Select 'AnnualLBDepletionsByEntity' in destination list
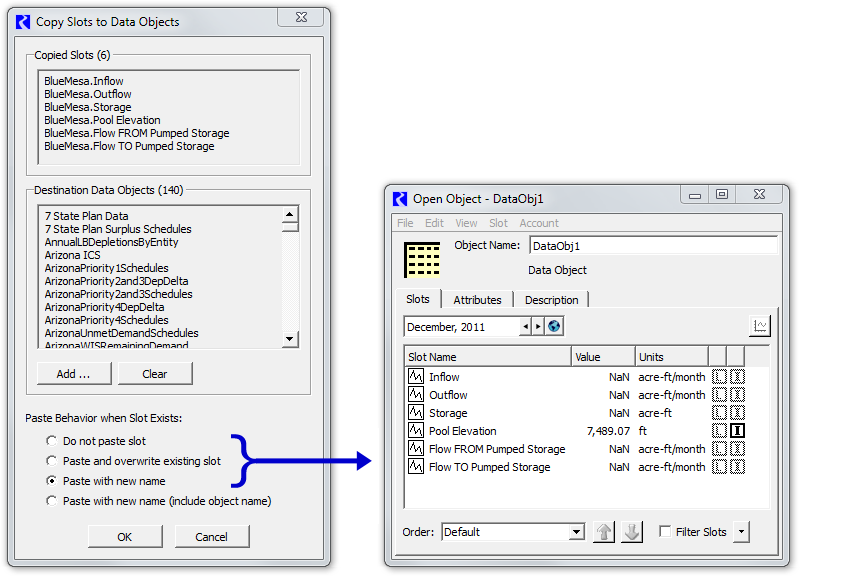The width and height of the screenshot is (841, 576). point(111,242)
